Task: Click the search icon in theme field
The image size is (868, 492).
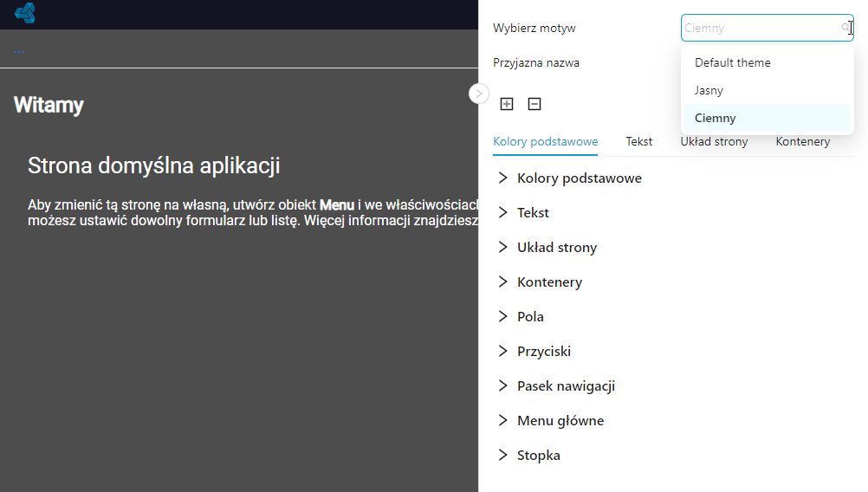Action: click(x=845, y=28)
